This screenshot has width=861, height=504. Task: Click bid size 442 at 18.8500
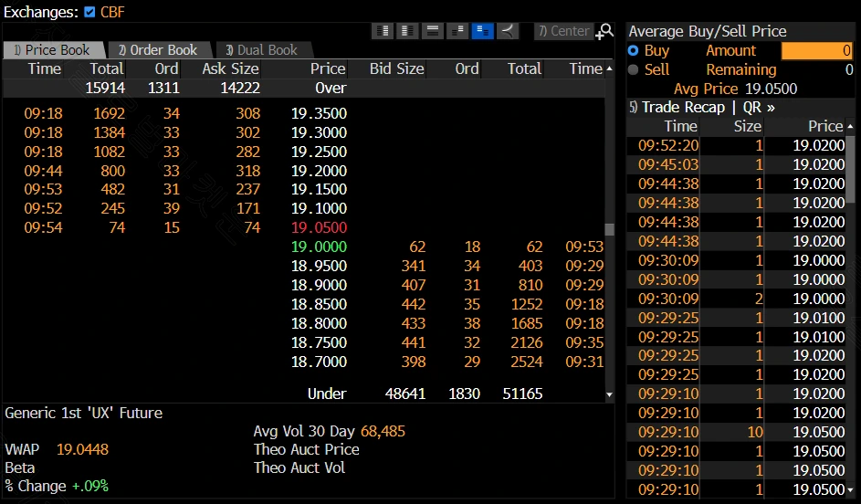click(413, 304)
